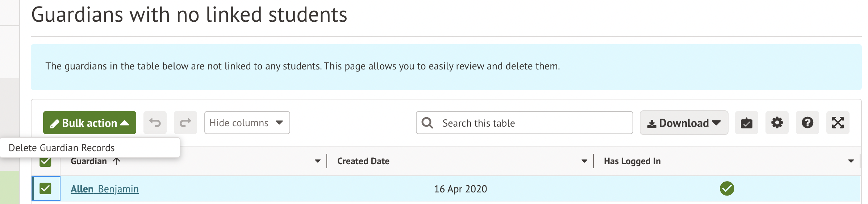868x204 pixels.
Task: Open Guardian column filter arrow
Action: (318, 161)
